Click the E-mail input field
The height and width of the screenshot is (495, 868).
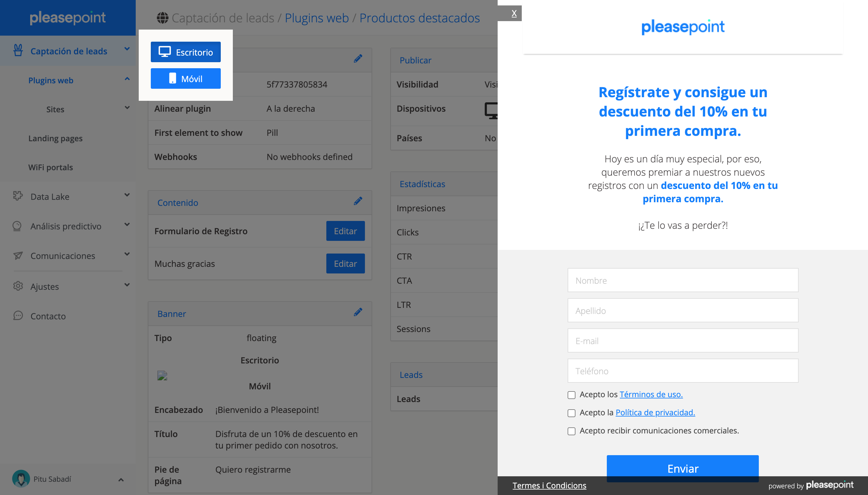pos(683,341)
